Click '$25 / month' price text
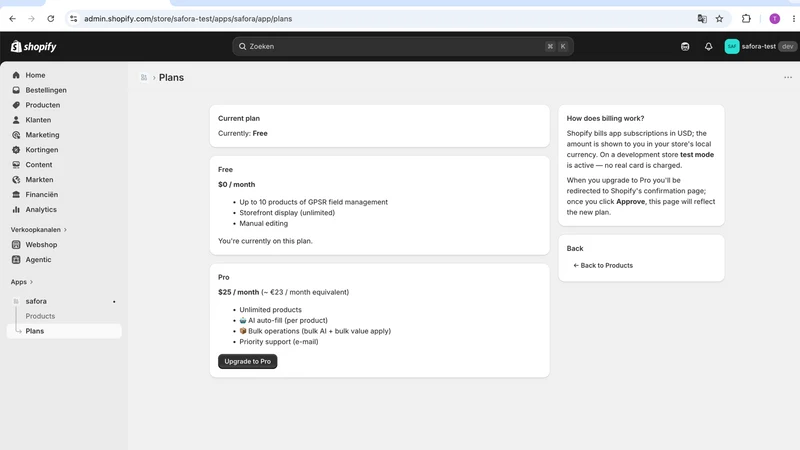The height and width of the screenshot is (450, 800). [239, 292]
